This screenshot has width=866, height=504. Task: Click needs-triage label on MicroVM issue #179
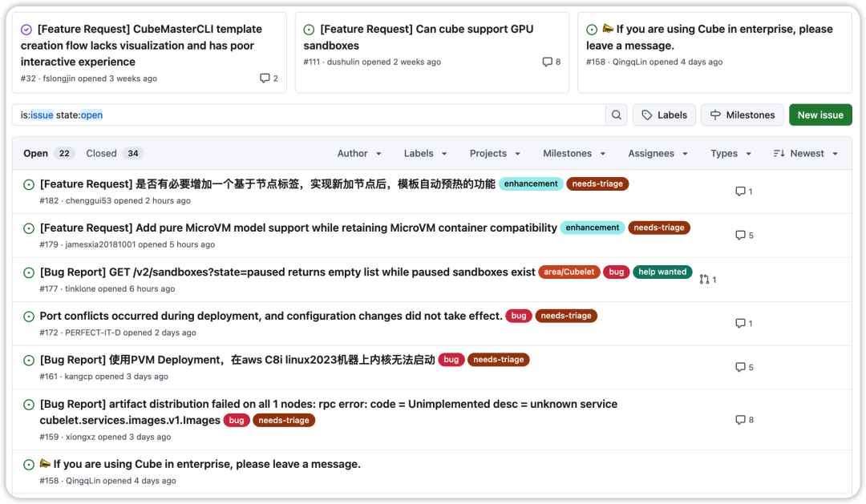click(659, 228)
